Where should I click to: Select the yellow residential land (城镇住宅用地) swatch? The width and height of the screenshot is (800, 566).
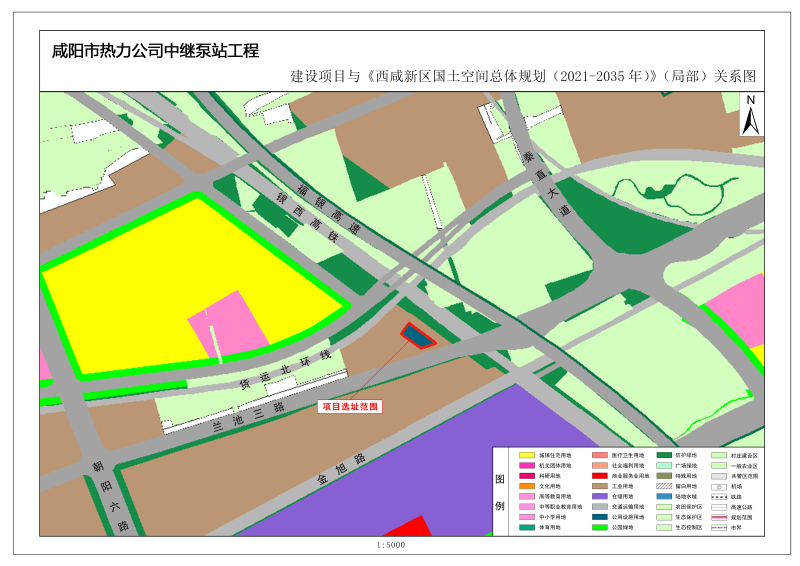coord(526,456)
